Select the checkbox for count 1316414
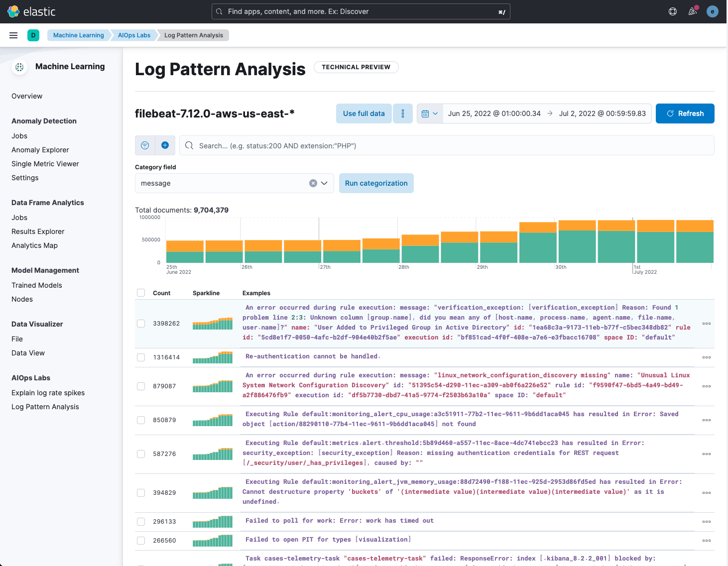This screenshot has width=728, height=566. click(141, 357)
